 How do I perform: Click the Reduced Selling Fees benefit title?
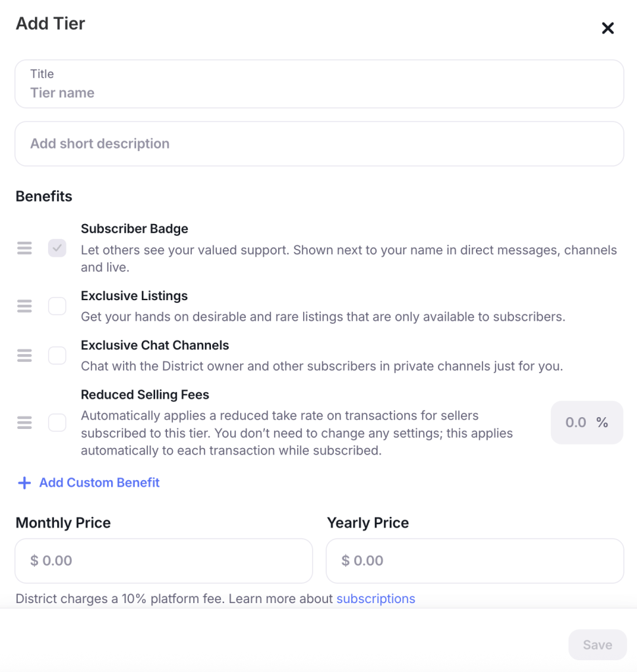[x=145, y=395]
